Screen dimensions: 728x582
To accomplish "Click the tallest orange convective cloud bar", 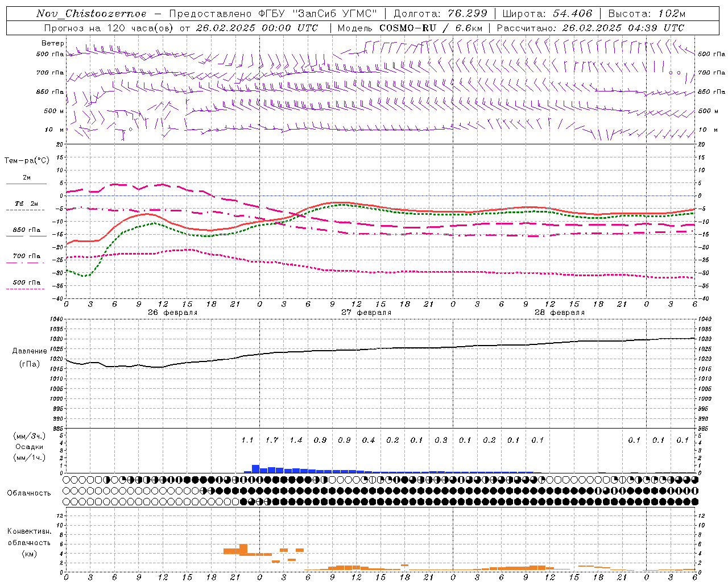I will 243,549.
